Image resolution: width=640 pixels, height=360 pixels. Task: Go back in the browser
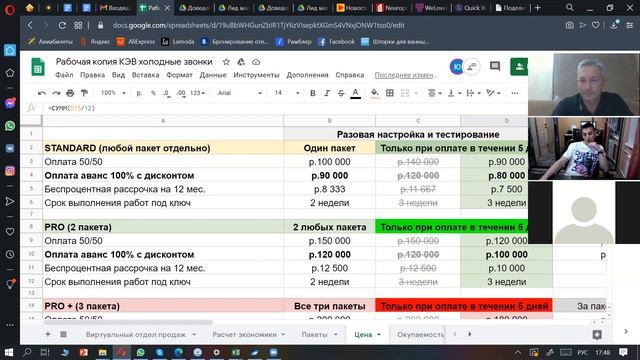[30, 25]
